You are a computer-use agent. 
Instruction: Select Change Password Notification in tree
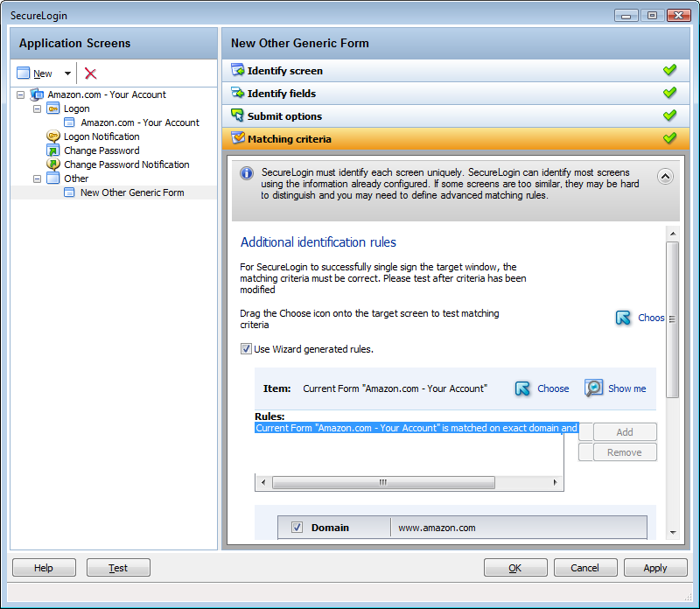click(126, 164)
